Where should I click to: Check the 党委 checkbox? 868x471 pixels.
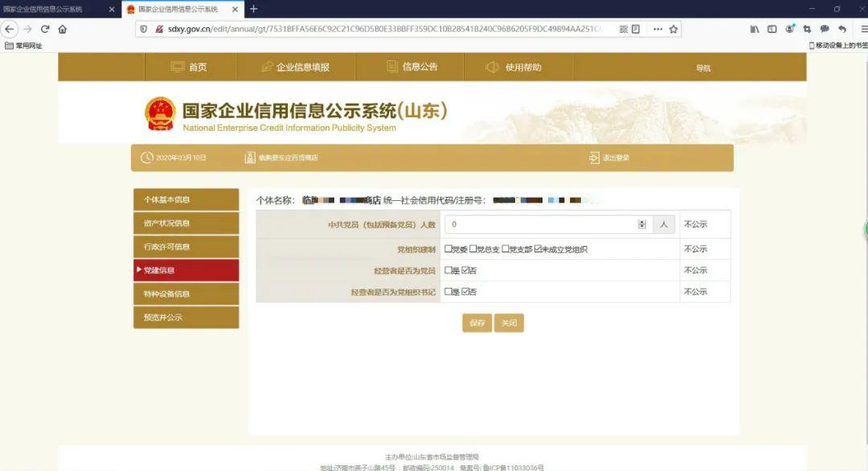[448, 249]
